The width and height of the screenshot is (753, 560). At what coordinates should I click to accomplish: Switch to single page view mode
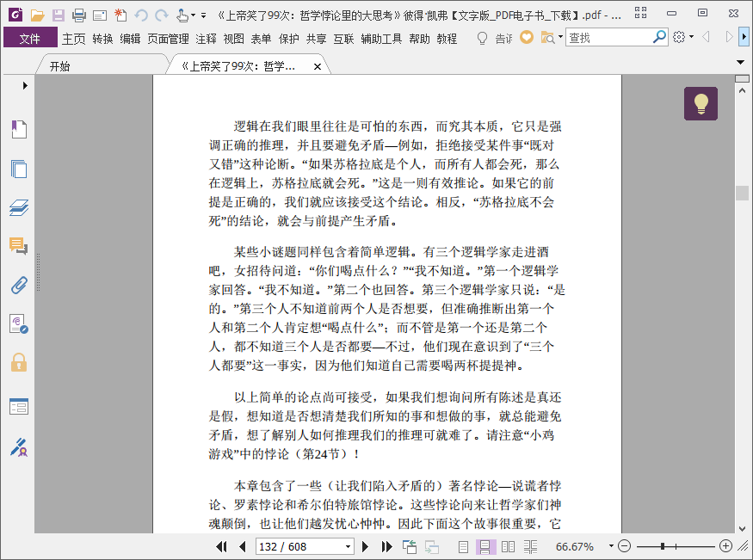tap(464, 546)
